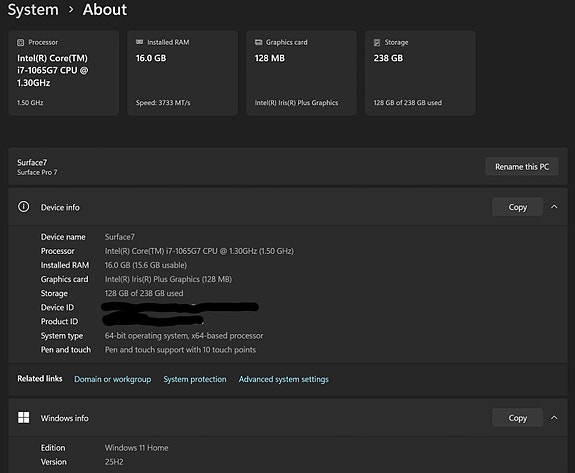Viewport: 575px width, 473px height.
Task: Click Rename this PC button
Action: (x=522, y=166)
